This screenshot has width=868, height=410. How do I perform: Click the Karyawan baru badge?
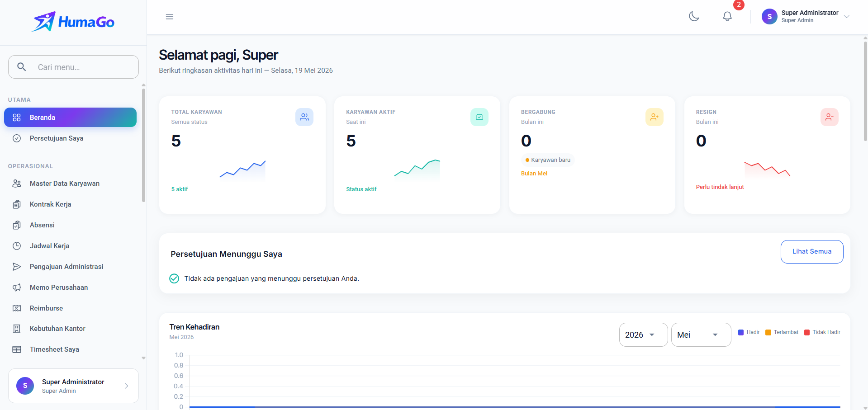548,160
